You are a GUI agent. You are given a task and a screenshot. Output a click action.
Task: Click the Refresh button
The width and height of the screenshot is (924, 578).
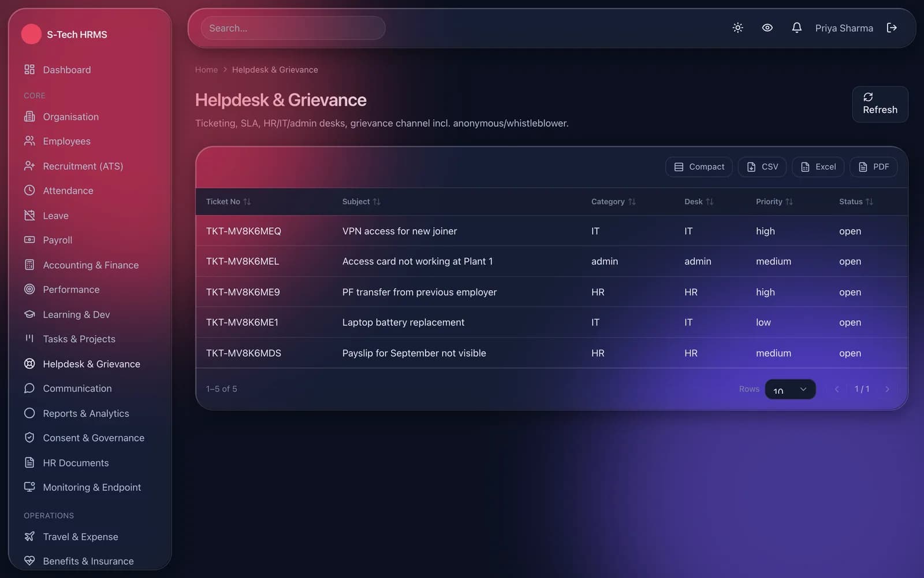tap(880, 104)
